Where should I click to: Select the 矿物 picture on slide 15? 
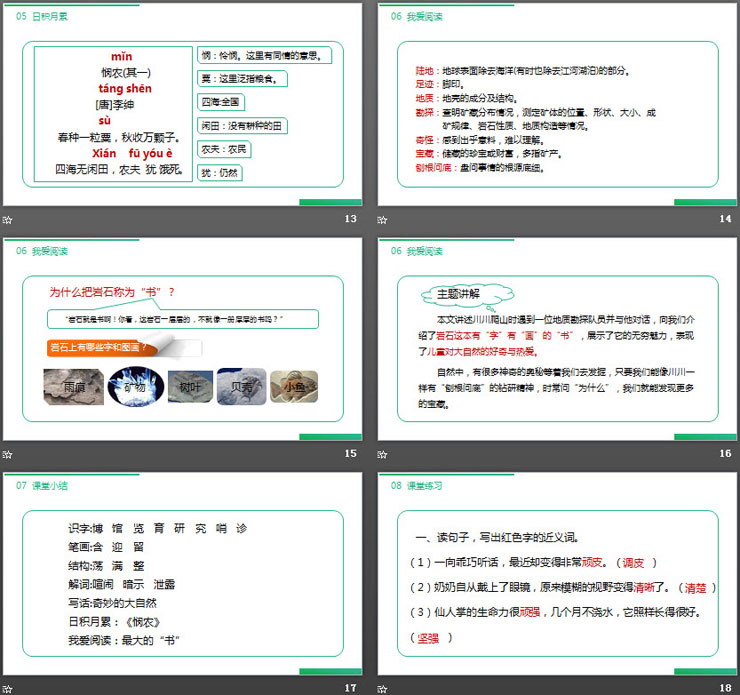(x=132, y=387)
